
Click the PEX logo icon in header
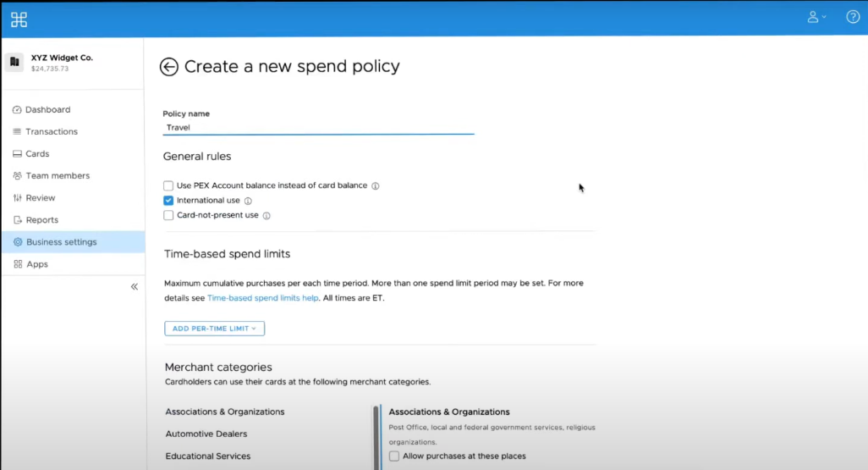pos(19,19)
